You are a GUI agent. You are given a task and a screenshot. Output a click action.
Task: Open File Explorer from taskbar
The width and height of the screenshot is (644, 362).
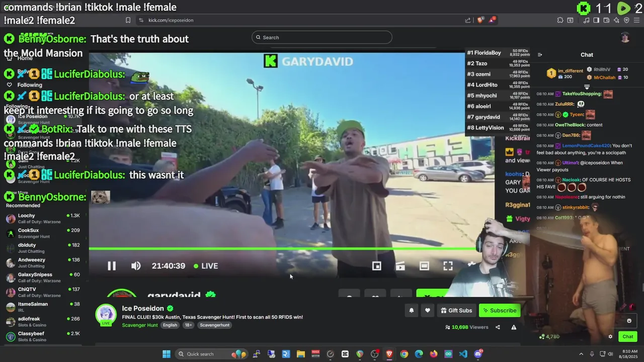[301, 354]
